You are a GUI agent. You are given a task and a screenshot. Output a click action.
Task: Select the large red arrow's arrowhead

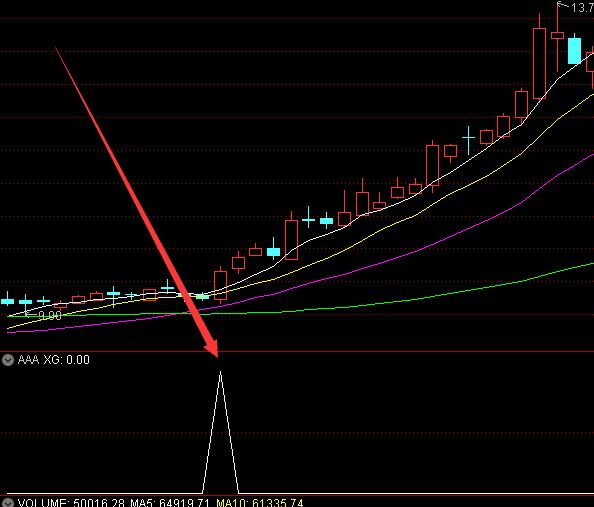coord(211,347)
